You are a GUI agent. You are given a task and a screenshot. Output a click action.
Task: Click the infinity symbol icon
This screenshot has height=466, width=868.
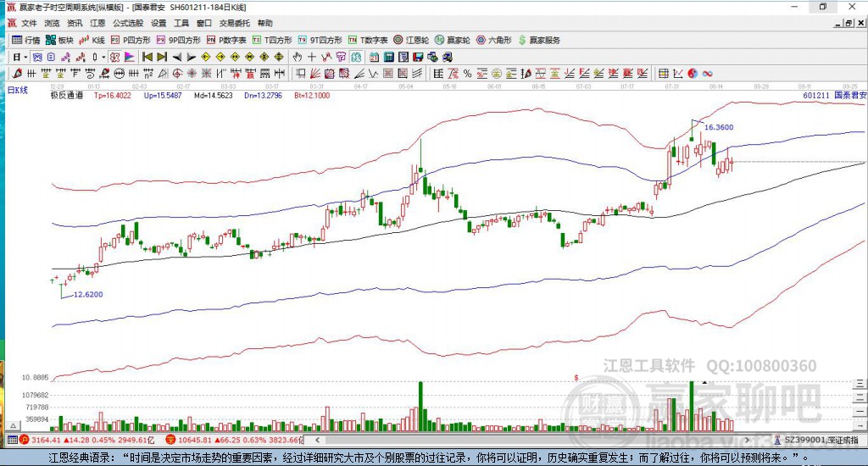pos(708,74)
